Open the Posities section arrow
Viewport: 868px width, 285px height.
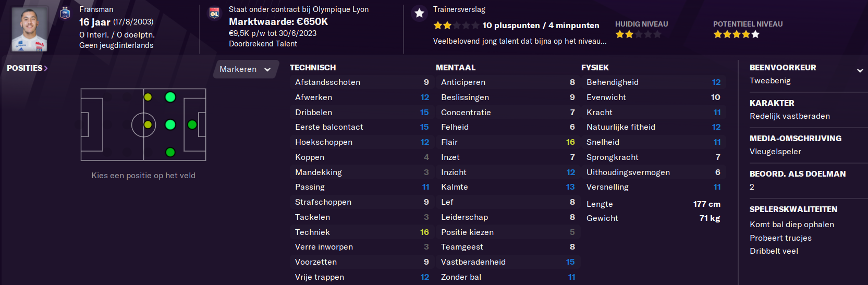[46, 68]
